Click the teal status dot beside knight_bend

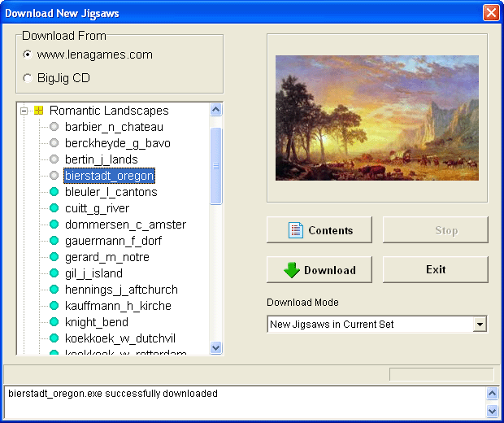pyautogui.click(x=54, y=321)
